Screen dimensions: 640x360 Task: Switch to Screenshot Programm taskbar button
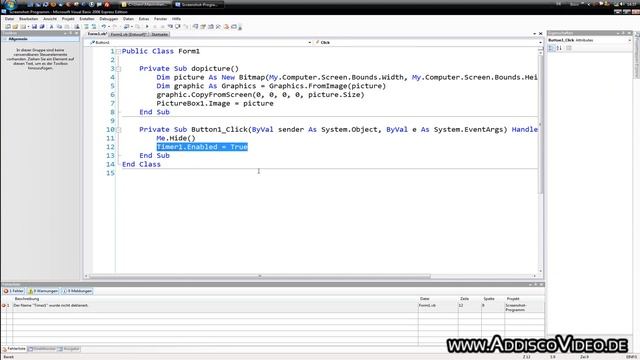point(199,4)
